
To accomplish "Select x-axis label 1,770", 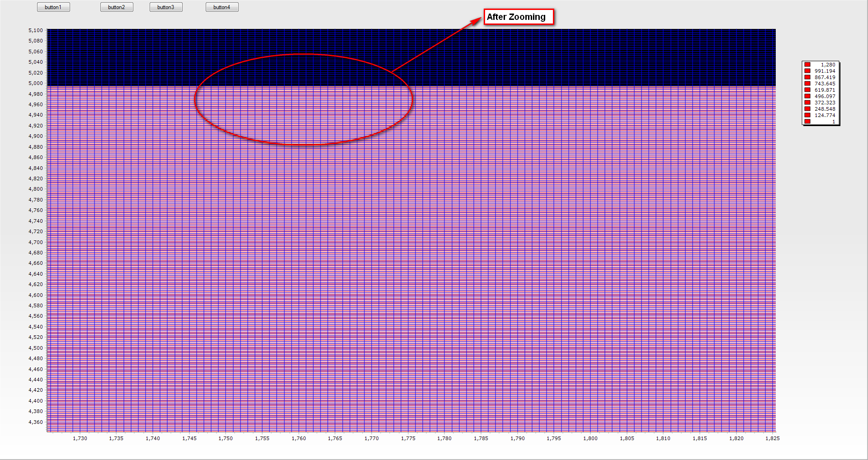I will point(372,438).
